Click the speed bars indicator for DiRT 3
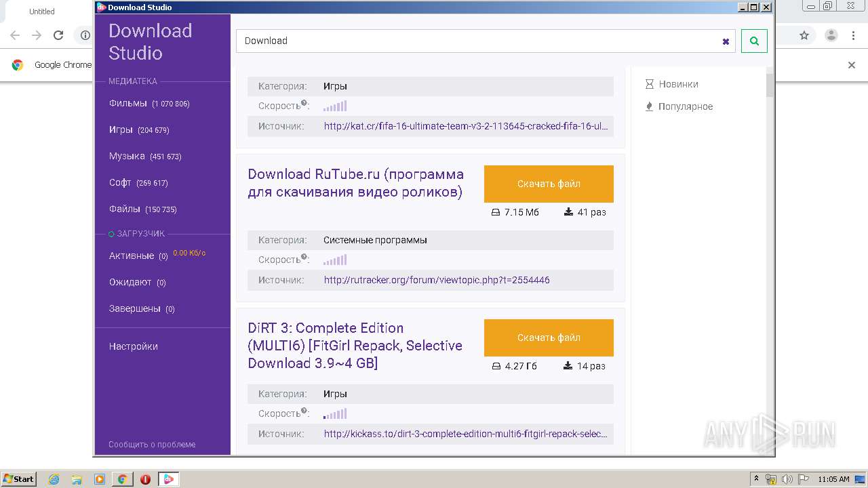This screenshot has height=488, width=868. pyautogui.click(x=335, y=413)
